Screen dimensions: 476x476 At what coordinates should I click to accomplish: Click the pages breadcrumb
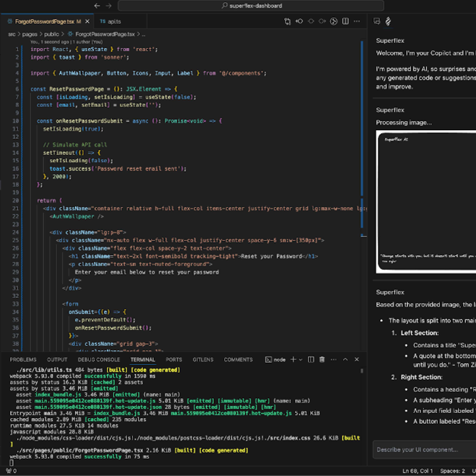[30, 34]
